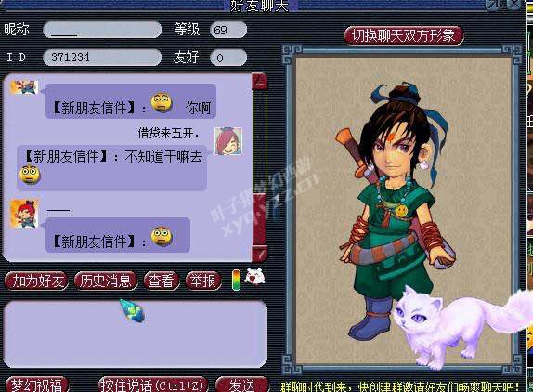Send the message with 发送

pos(242,385)
